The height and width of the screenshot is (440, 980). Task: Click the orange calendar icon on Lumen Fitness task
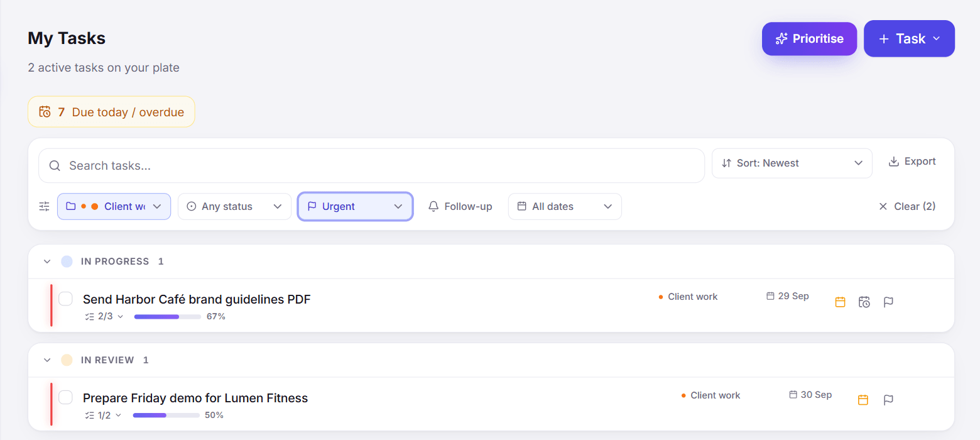click(x=863, y=400)
